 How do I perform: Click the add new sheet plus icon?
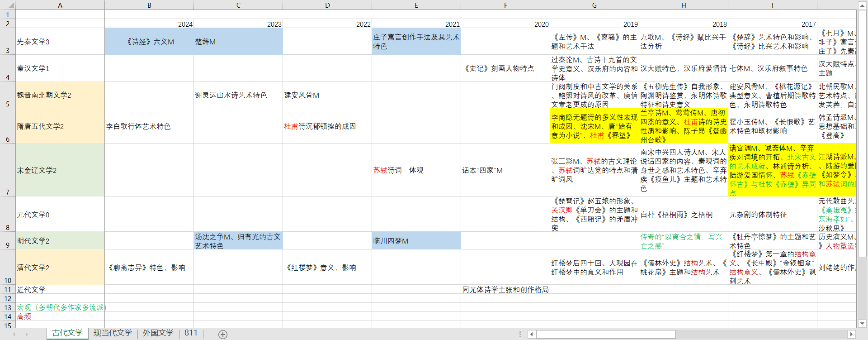[222, 334]
